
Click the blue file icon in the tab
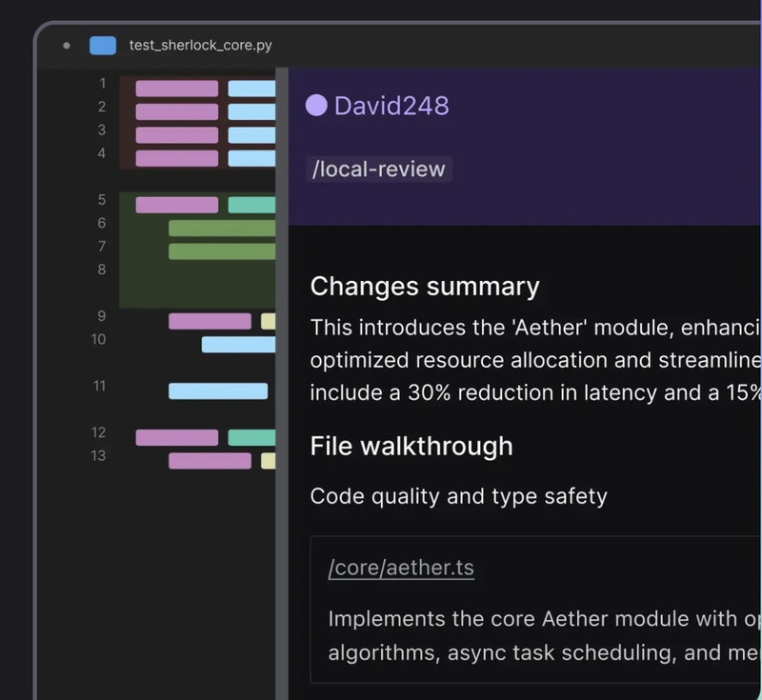click(102, 45)
